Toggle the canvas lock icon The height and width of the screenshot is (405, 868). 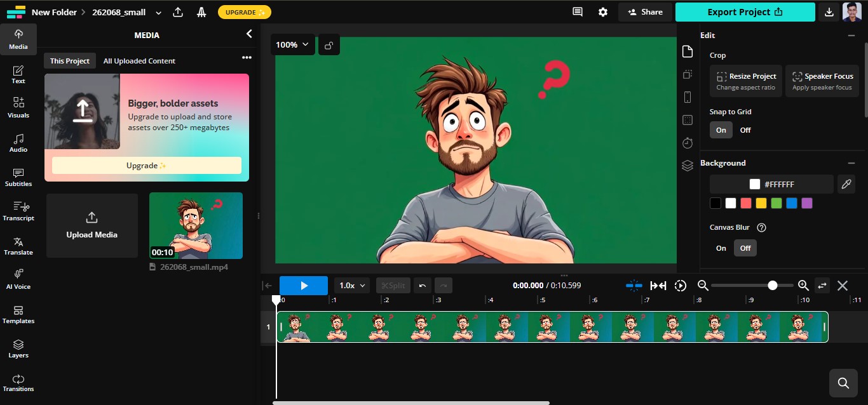329,44
